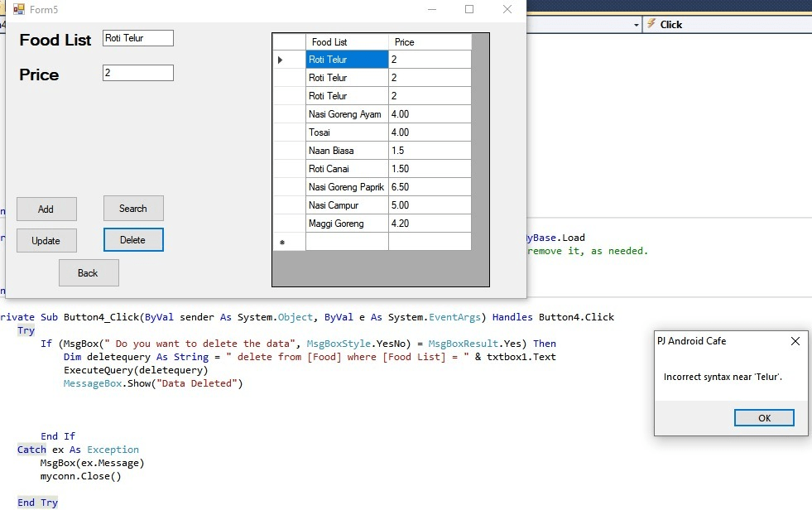This screenshot has width=812, height=510.
Task: Click the Back button
Action: (89, 273)
